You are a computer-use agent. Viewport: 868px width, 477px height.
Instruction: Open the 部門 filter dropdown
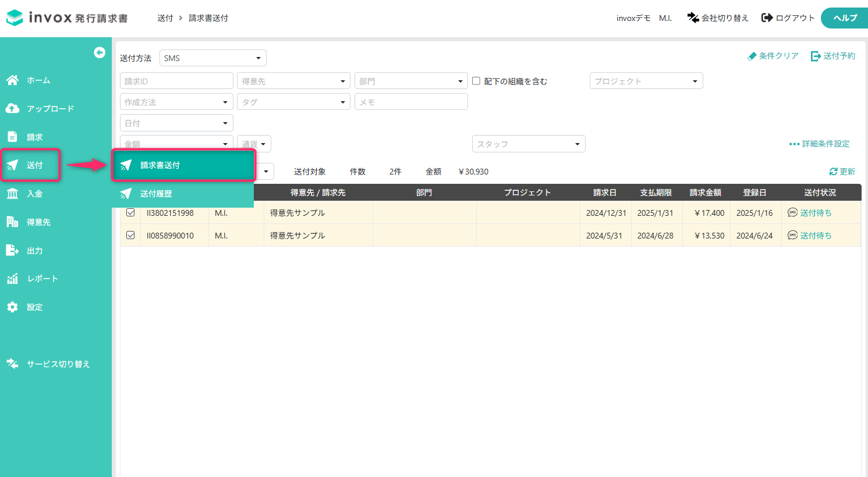[x=411, y=81]
